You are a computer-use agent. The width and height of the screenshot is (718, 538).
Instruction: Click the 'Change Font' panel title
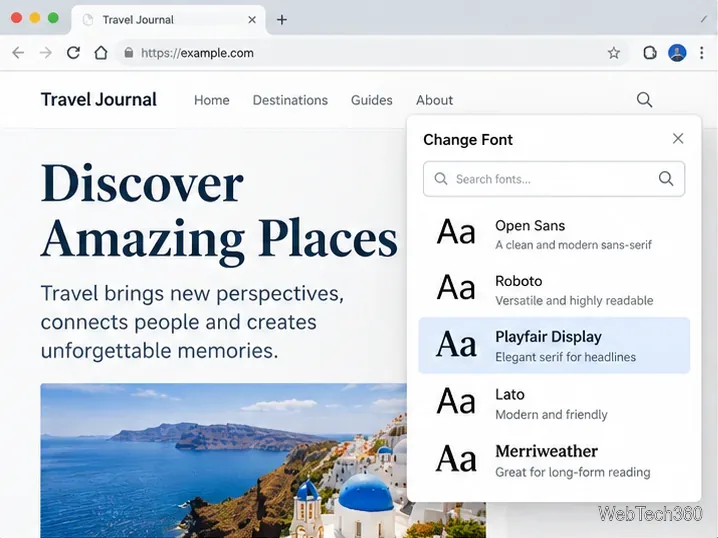468,139
